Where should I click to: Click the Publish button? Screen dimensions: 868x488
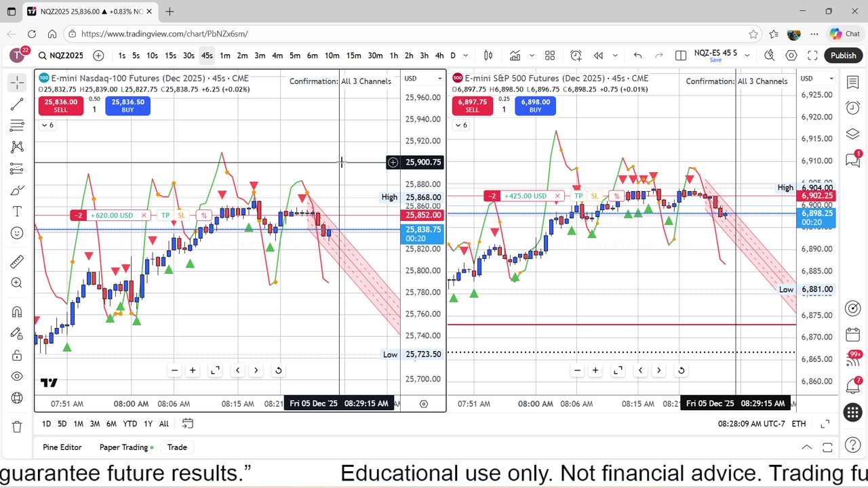coord(843,56)
